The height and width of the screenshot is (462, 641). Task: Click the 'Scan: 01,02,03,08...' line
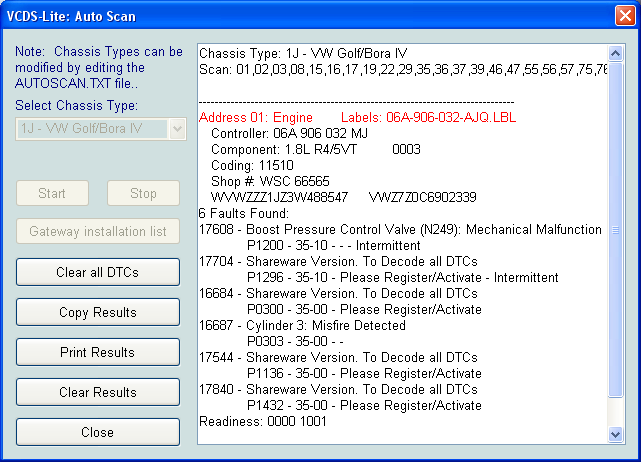coord(403,70)
